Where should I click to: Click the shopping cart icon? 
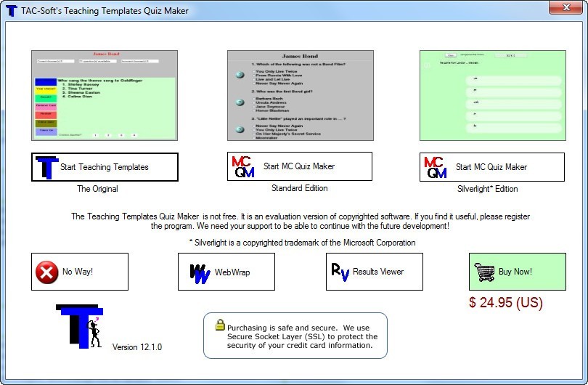484,272
